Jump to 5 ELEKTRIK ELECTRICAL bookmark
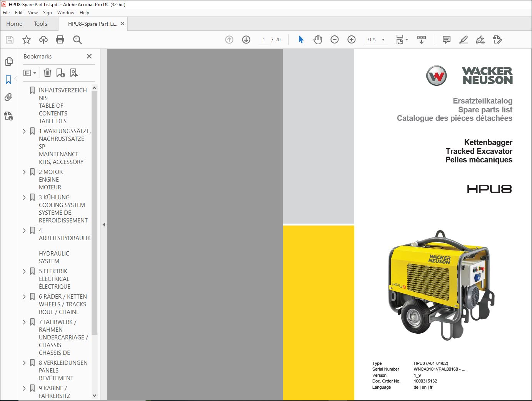 [55, 279]
